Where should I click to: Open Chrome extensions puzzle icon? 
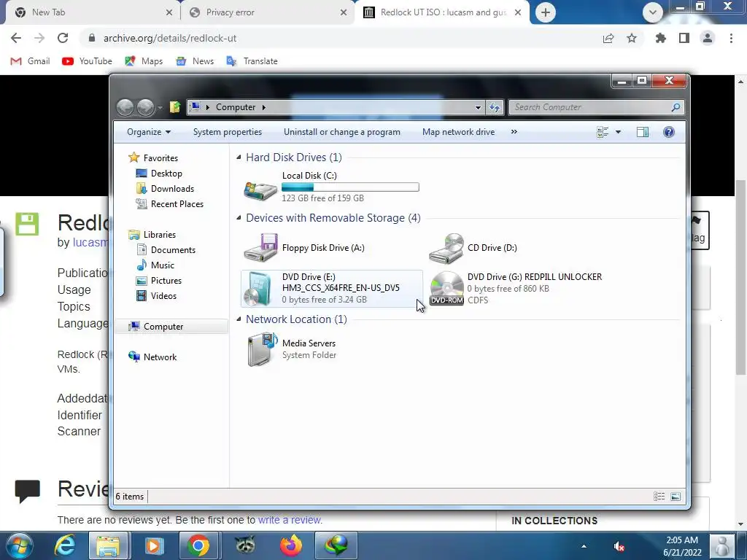[661, 38]
